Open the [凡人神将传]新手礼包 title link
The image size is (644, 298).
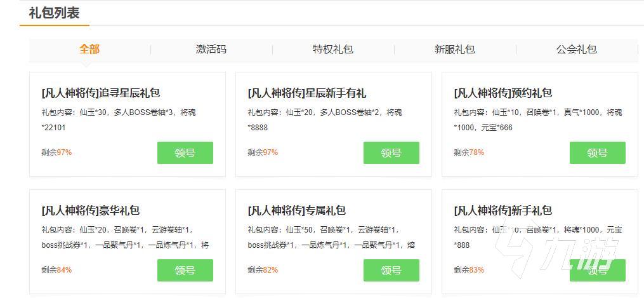[503, 210]
